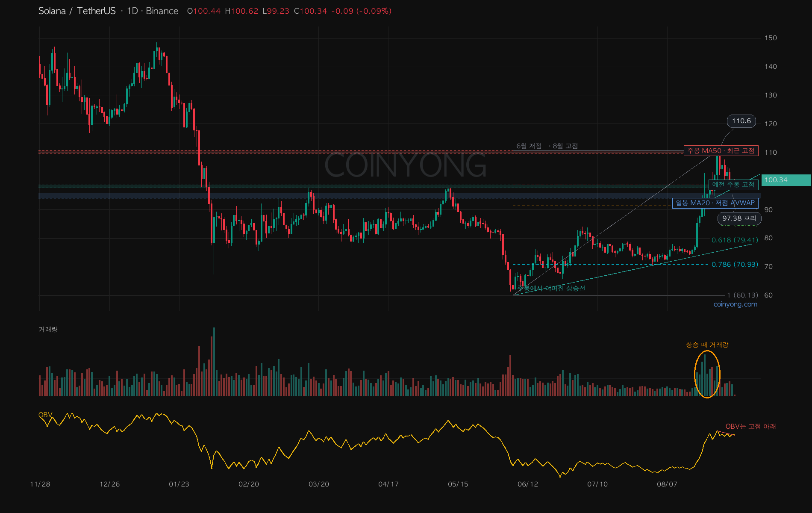The height and width of the screenshot is (513, 812).
Task: Click the 일봉 MA20 · 저점 AVWAP label
Action: [715, 203]
